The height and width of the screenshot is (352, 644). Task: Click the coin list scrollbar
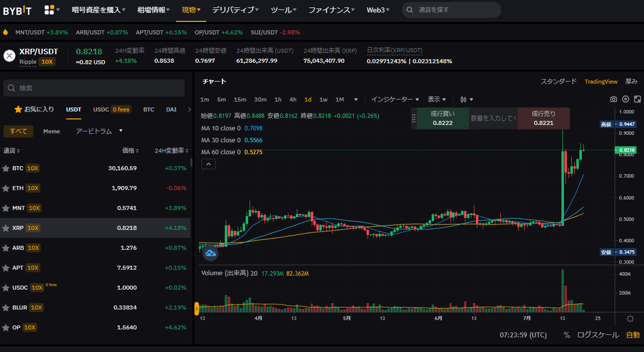click(191, 163)
